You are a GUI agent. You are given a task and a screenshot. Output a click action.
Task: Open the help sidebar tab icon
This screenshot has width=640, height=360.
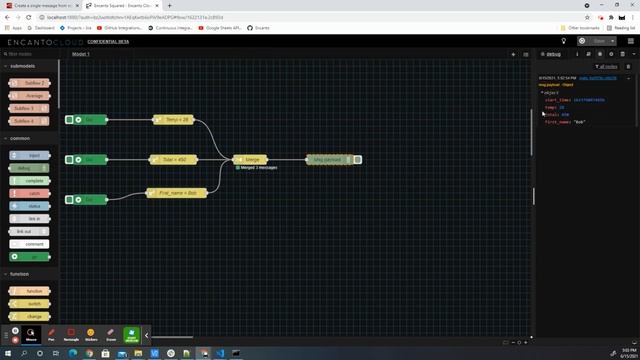[589, 54]
